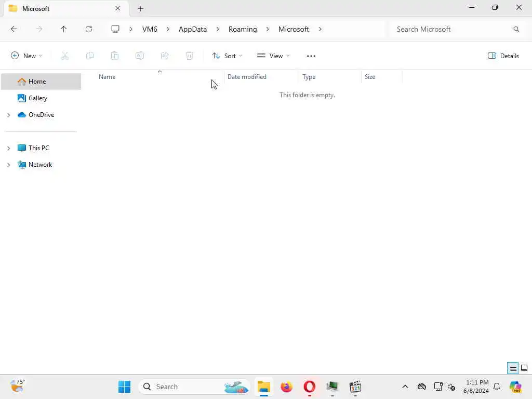Open the See more options menu
This screenshot has width=532, height=399.
[311, 56]
